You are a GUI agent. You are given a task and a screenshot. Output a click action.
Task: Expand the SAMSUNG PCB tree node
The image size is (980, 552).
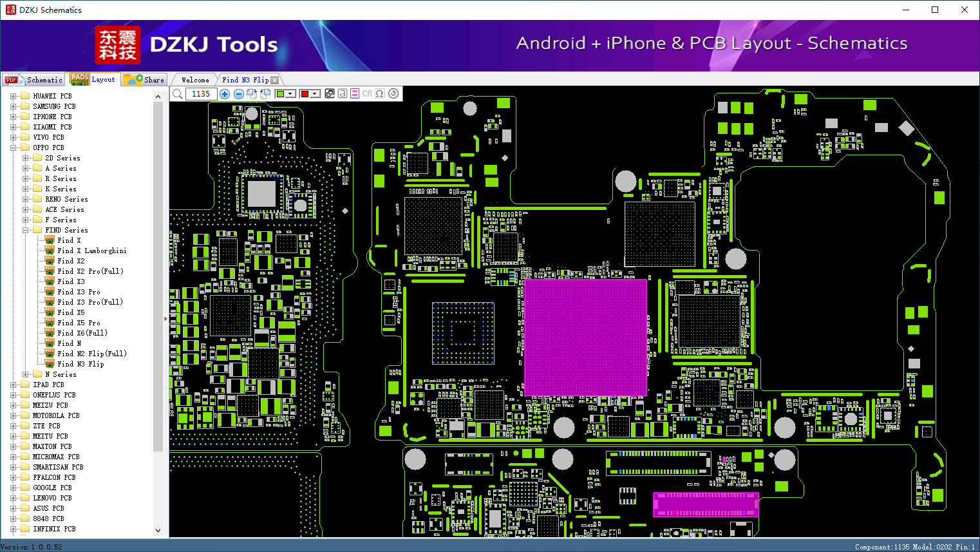click(x=13, y=106)
